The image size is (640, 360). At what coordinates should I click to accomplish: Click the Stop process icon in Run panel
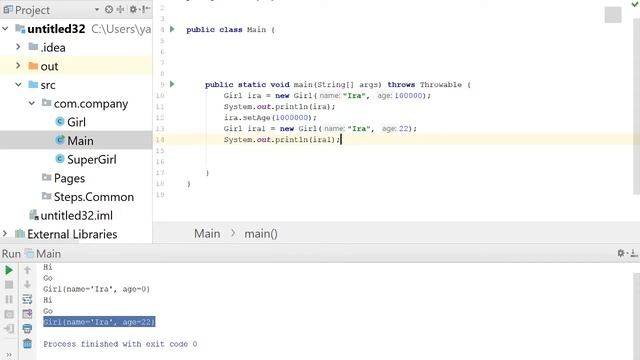click(x=9, y=285)
